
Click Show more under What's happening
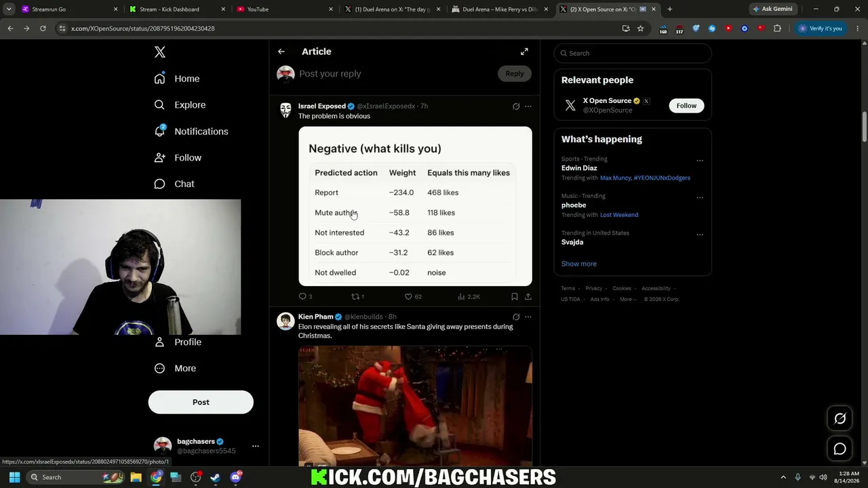coord(579,264)
